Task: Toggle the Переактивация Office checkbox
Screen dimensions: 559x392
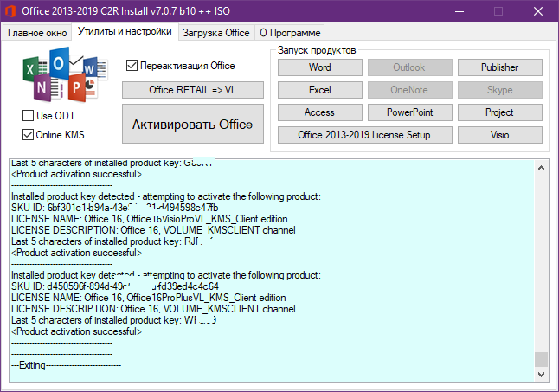Action: (x=132, y=66)
